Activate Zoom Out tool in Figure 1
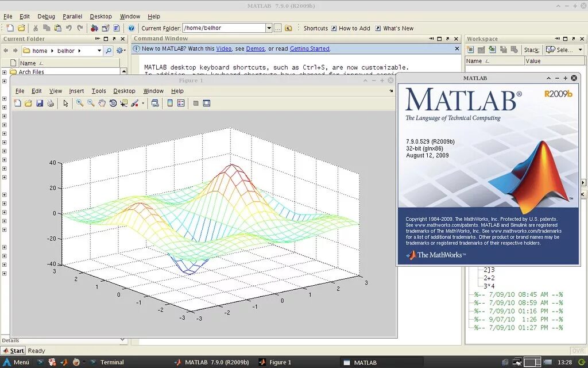The height and width of the screenshot is (368, 588). (x=91, y=103)
